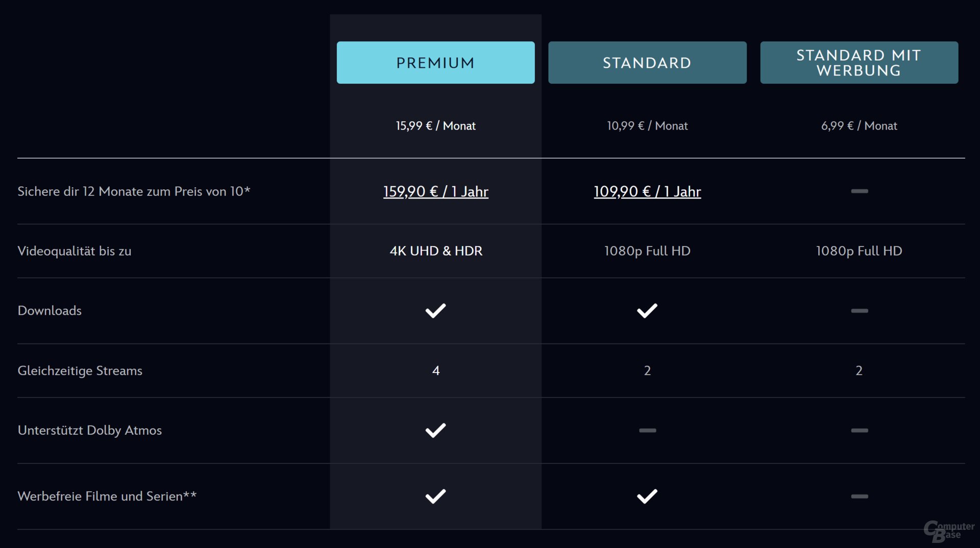Click the Premium Werbefreie Filme checkmark
This screenshot has height=548, width=980.
[435, 496]
